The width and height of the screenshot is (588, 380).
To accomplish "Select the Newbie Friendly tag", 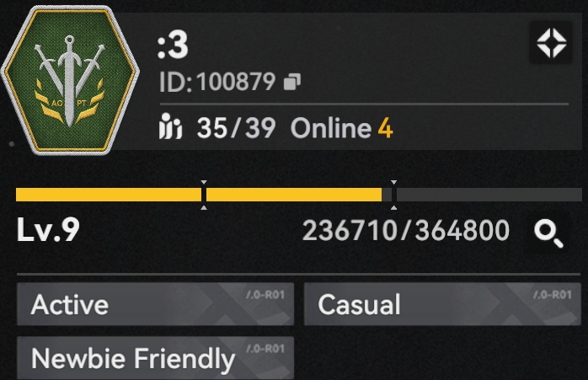I will pyautogui.click(x=155, y=358).
